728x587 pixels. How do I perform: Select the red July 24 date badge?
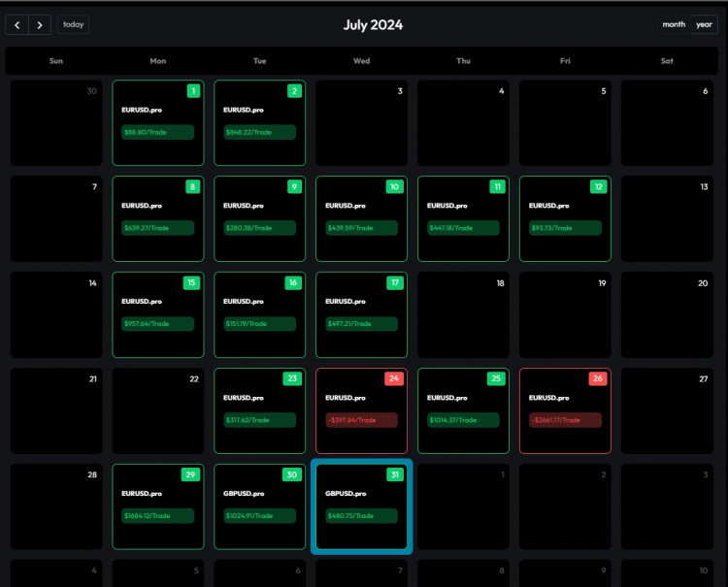tap(395, 378)
